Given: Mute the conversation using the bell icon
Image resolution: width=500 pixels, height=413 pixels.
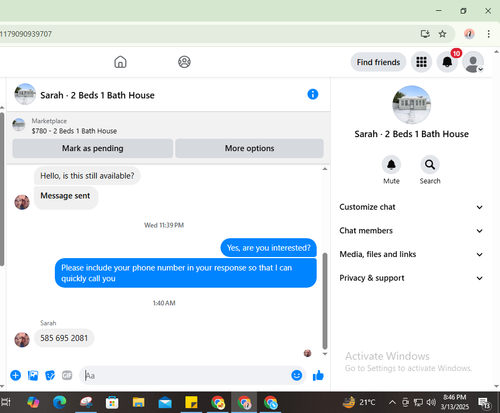Looking at the screenshot, I should coord(391,165).
